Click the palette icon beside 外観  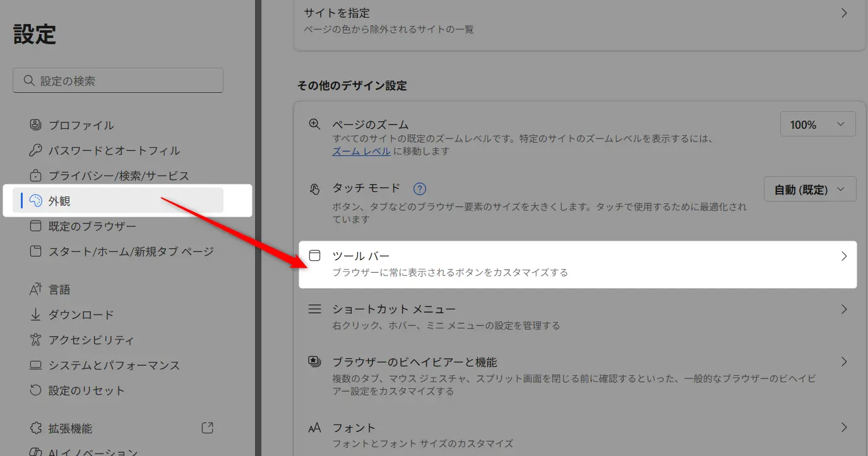(36, 201)
